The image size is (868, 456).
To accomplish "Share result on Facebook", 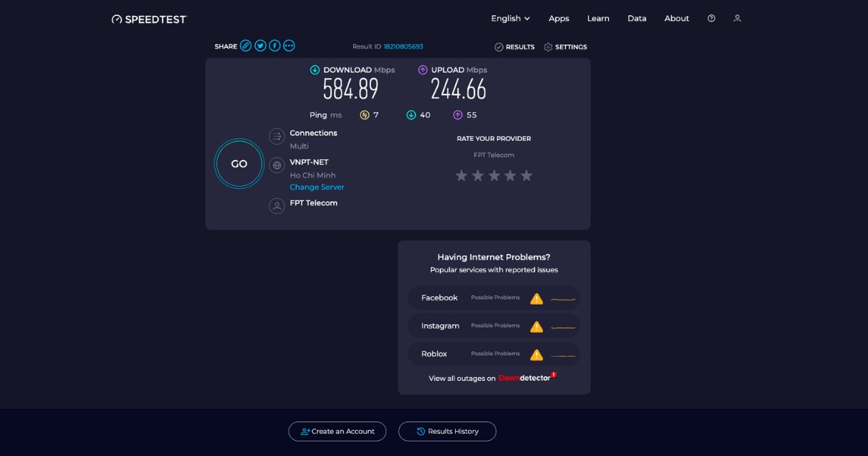I will tap(275, 46).
